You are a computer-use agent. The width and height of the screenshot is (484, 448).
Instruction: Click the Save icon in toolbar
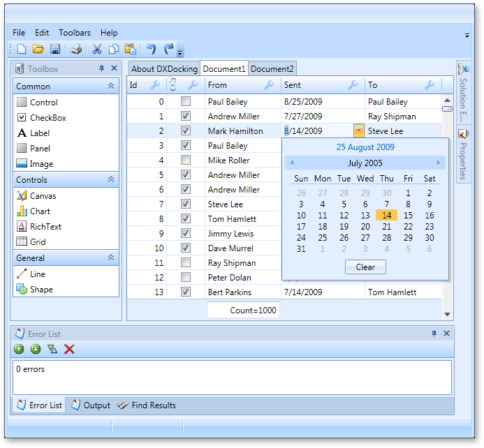[x=54, y=49]
